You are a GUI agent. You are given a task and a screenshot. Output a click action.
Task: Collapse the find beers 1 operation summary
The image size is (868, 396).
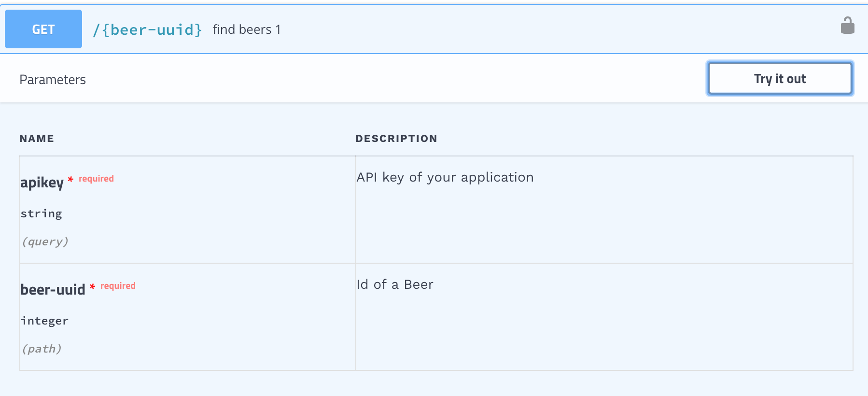(247, 29)
